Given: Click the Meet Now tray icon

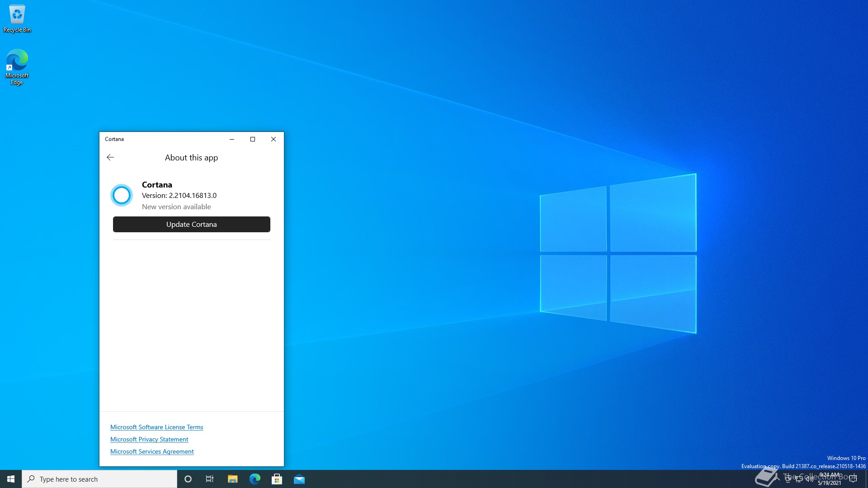Looking at the screenshot, I should point(788,479).
